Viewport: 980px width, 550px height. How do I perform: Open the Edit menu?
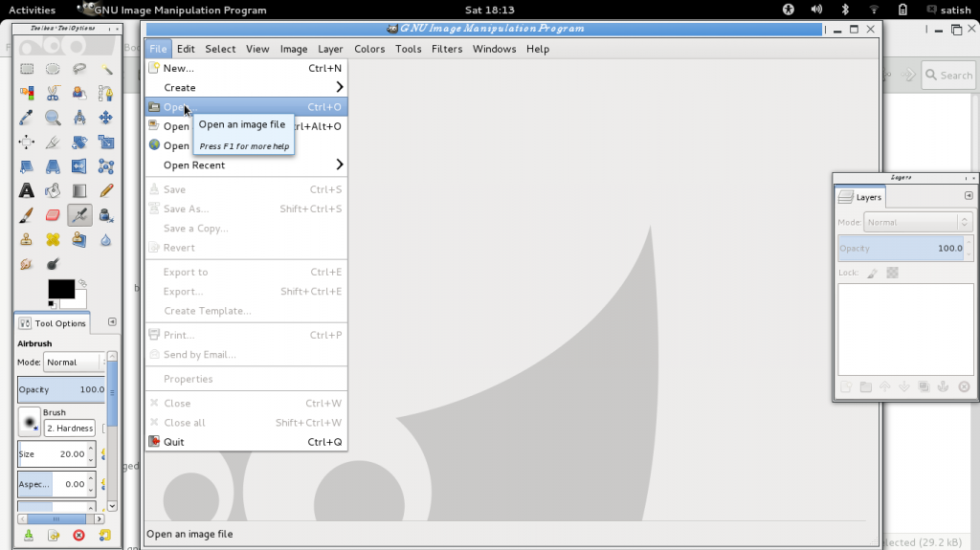click(x=186, y=49)
